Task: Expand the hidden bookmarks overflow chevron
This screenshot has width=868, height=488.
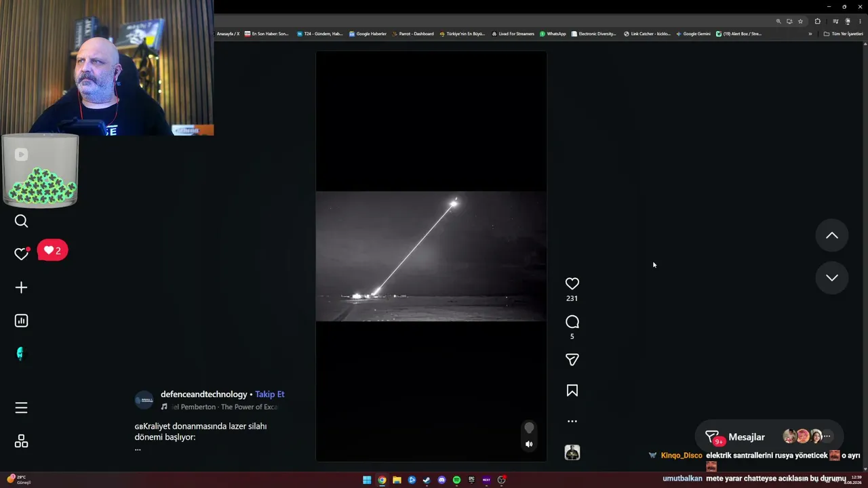Action: (x=810, y=34)
